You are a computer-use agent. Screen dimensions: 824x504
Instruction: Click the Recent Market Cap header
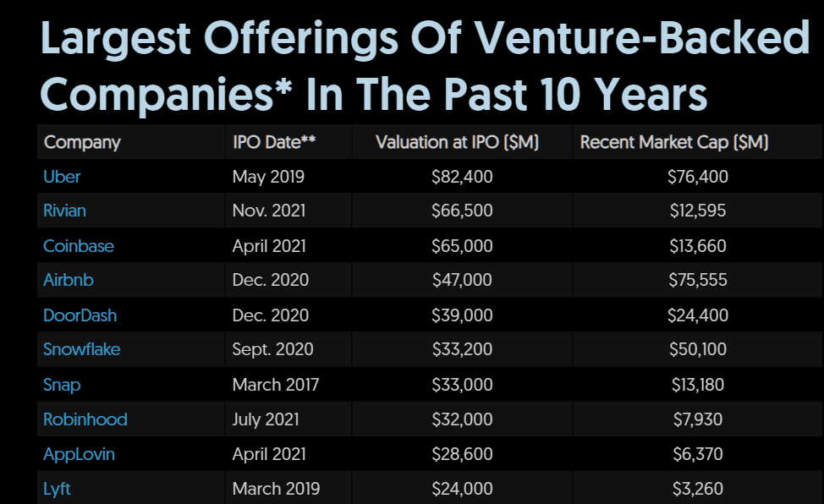(674, 142)
